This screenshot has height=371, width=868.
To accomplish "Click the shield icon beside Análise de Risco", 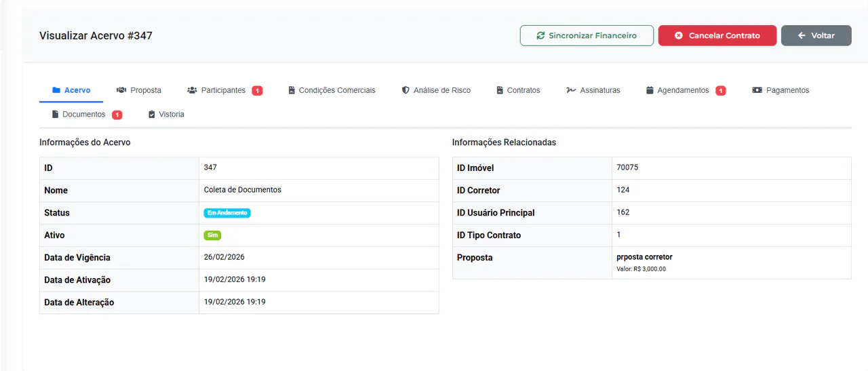I will [x=406, y=90].
